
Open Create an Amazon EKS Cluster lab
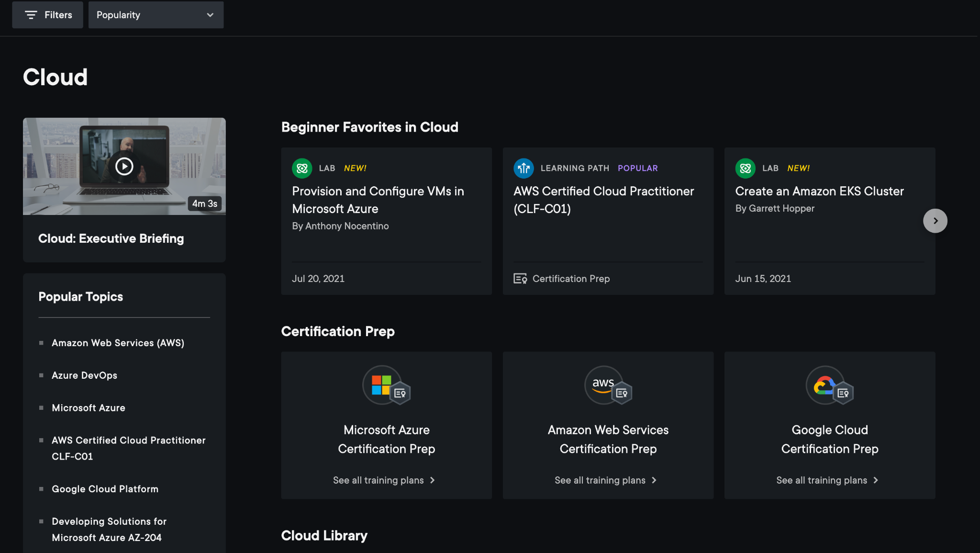(x=819, y=191)
